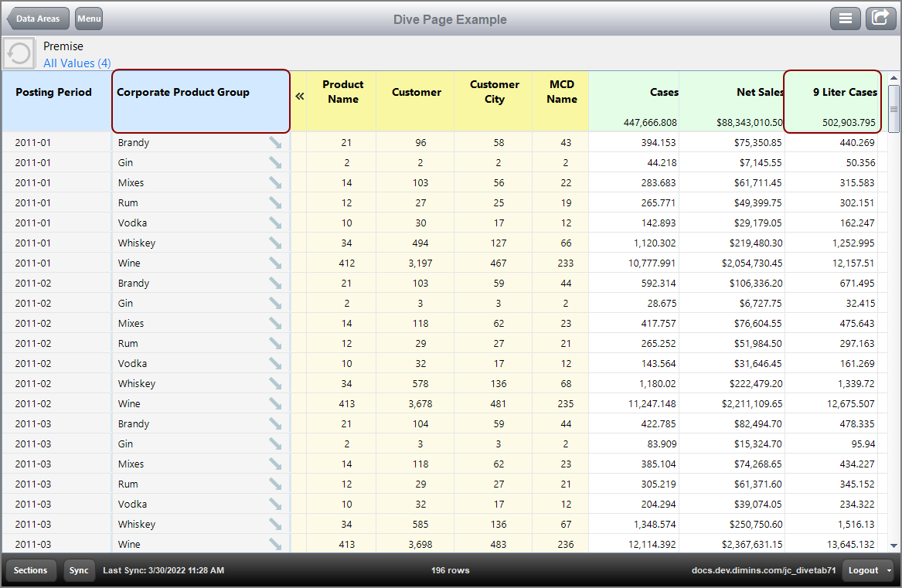
Task: Click the reset circular arrow icon
Action: point(19,54)
